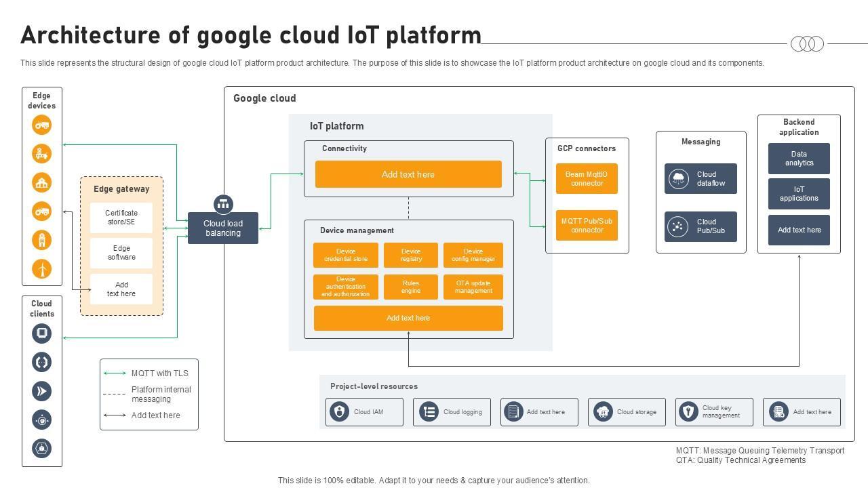
Task: Select the Rules engine box
Action: click(411, 287)
